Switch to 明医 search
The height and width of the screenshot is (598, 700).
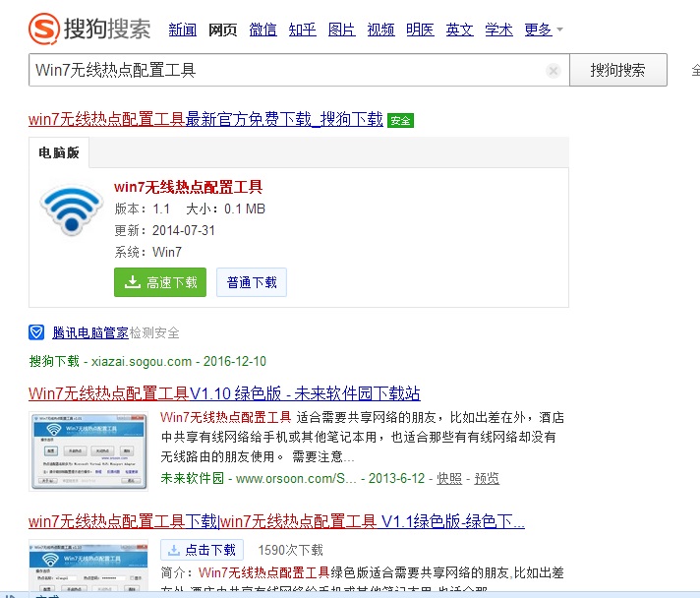420,30
